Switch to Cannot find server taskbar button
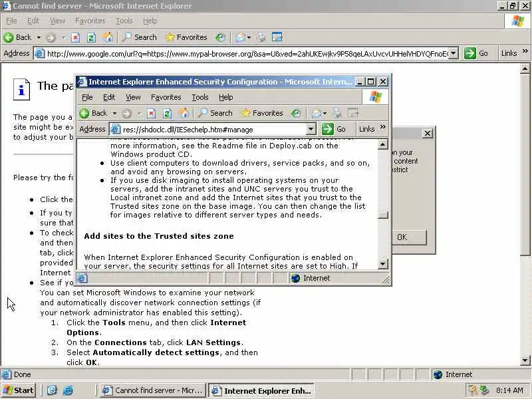 (x=153, y=390)
